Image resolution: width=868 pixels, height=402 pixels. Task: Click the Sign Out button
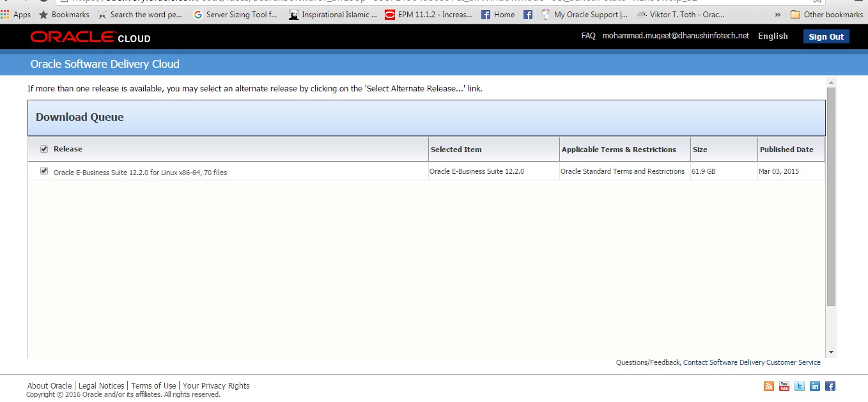click(x=826, y=36)
